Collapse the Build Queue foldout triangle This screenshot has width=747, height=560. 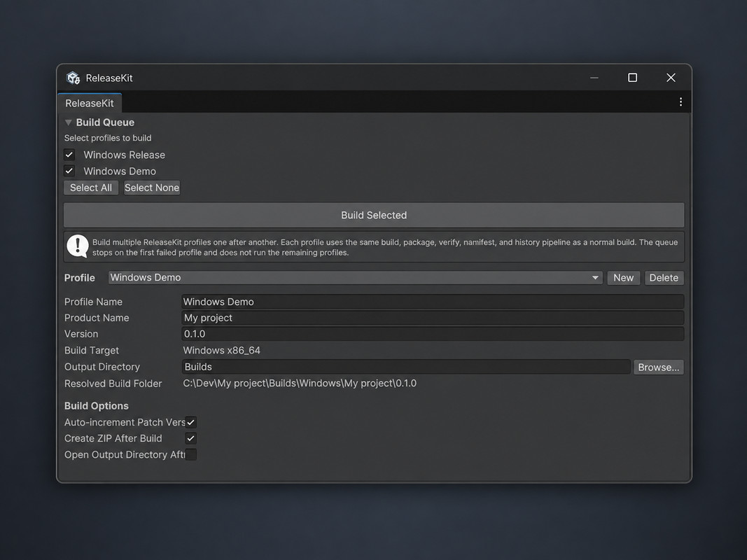click(x=68, y=122)
